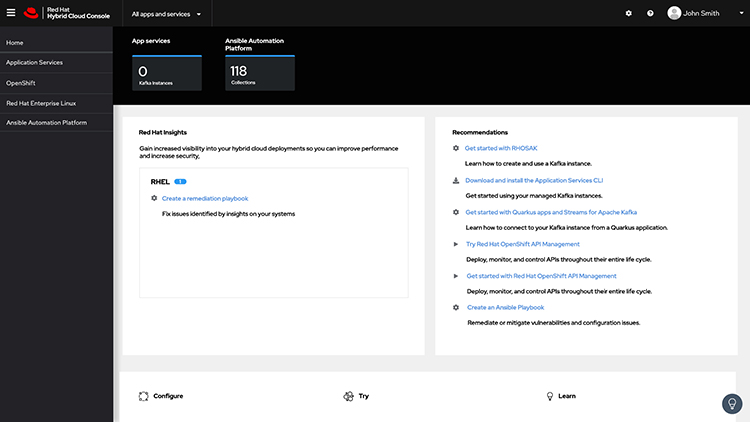Click the Try section icon
The height and width of the screenshot is (422, 750).
click(x=348, y=396)
